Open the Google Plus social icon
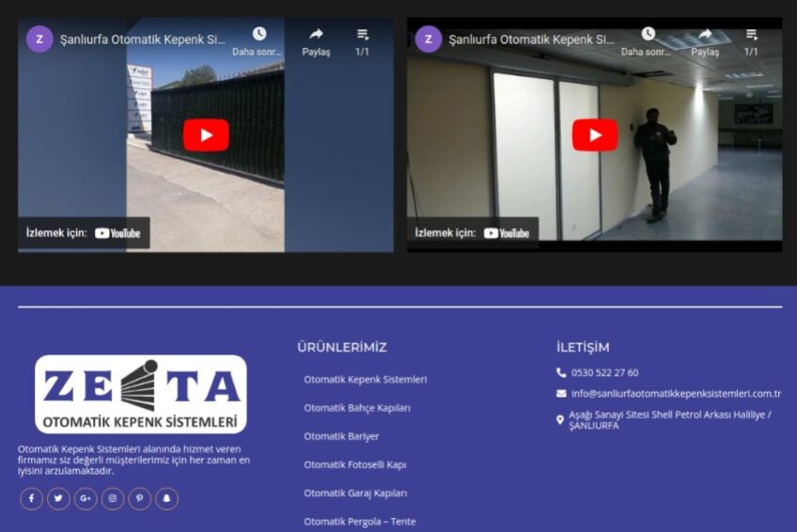The image size is (797, 532). click(86, 498)
